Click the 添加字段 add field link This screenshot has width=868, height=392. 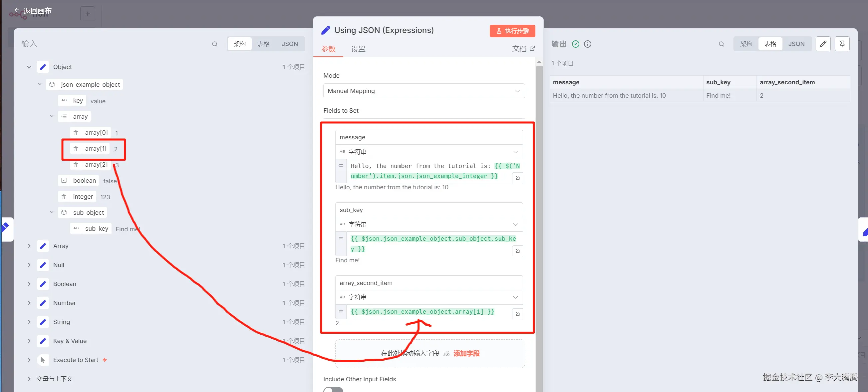[x=466, y=353]
